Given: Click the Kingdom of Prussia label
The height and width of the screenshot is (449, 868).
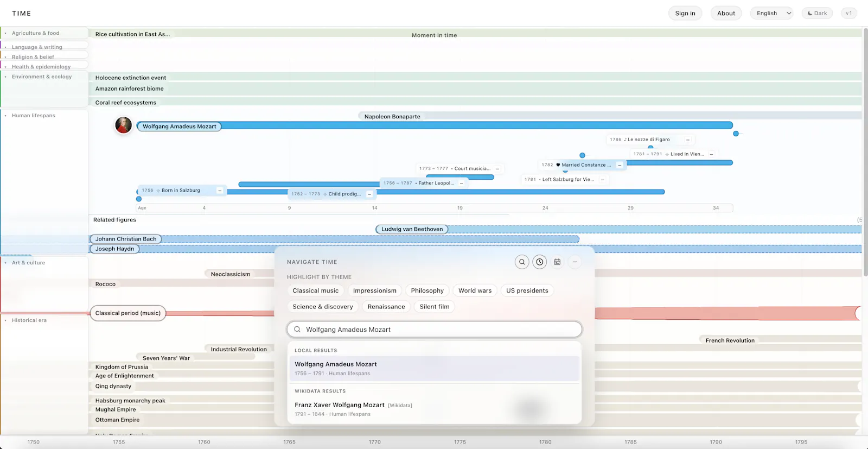Looking at the screenshot, I should (122, 367).
